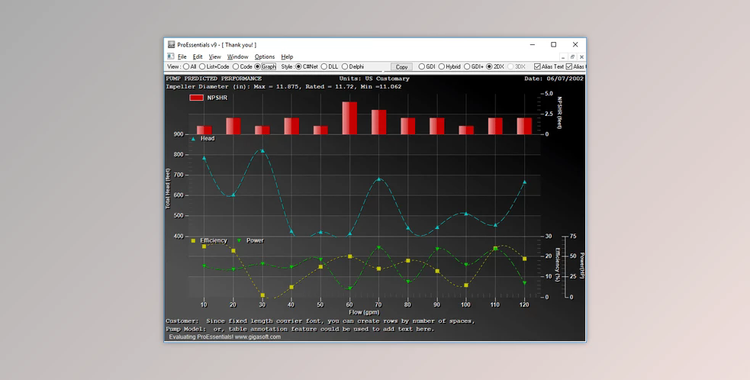Click the 'PUMP PREDICTED PERFORMANCE' title text
750x380 pixels.
coord(214,78)
